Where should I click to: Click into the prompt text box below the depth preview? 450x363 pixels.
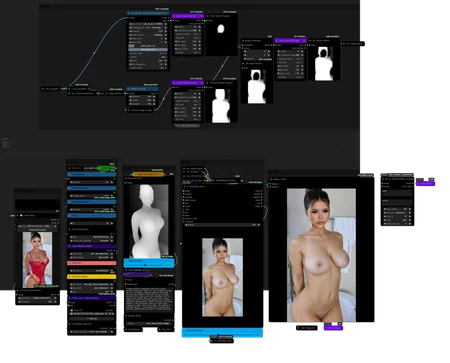pyautogui.click(x=150, y=299)
